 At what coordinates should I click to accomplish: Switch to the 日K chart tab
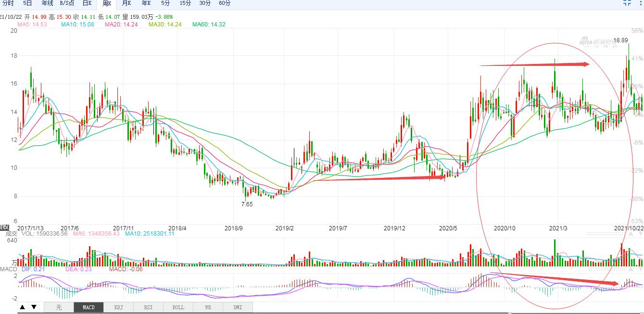(x=87, y=3)
